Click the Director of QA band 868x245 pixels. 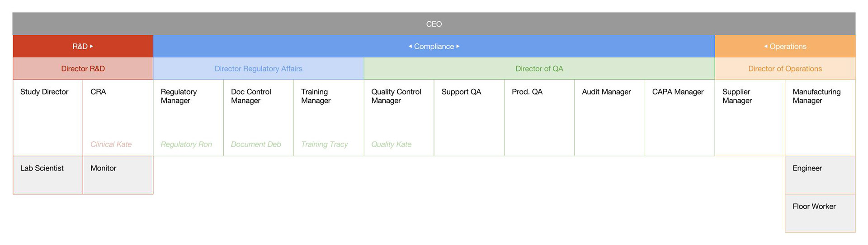tap(539, 69)
